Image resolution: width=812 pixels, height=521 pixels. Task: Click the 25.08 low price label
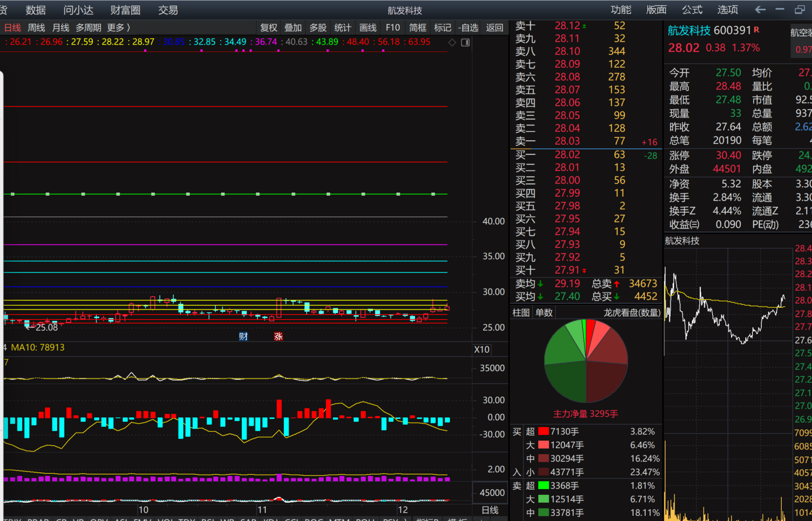(x=46, y=328)
